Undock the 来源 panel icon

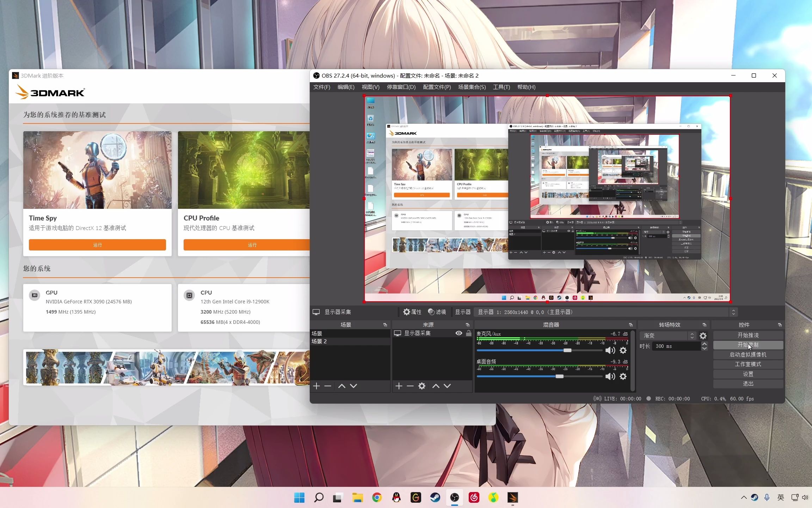[x=468, y=325]
